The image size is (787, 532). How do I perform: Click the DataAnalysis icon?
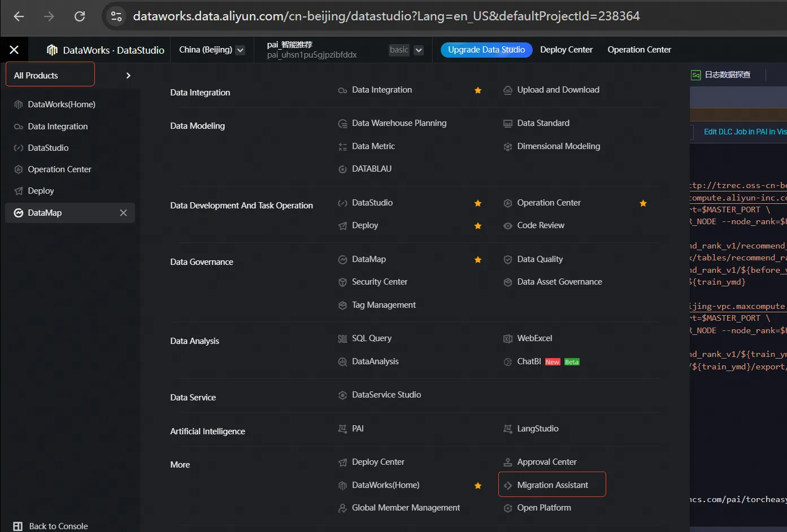point(342,362)
